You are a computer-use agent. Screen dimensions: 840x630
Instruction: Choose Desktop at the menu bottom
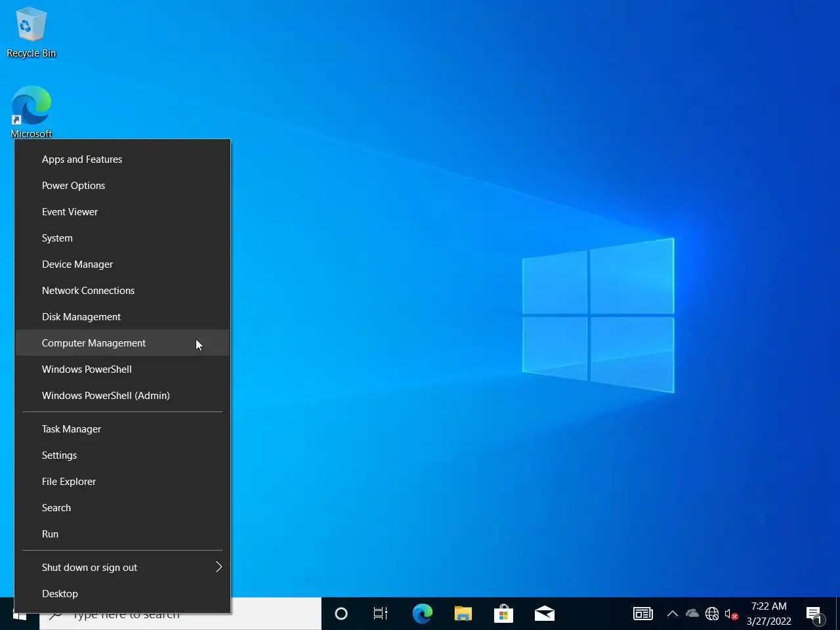122,594
